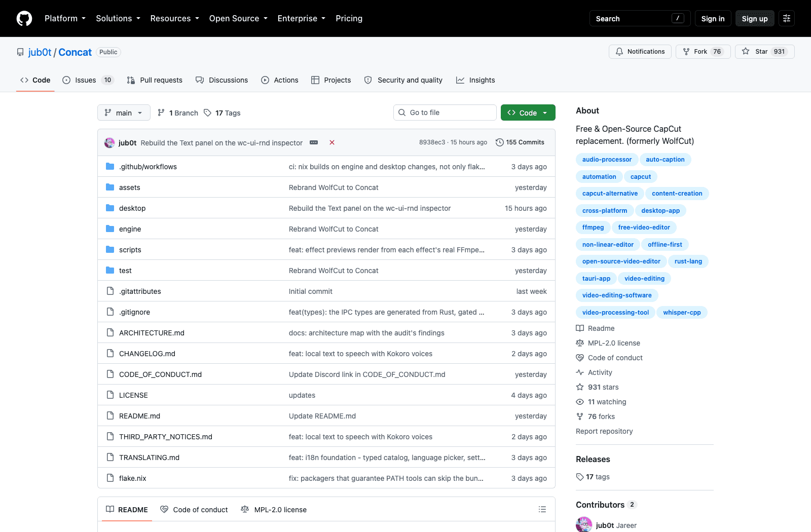Open Releases heading link
Screen dimensions: 811x532
[x=593, y=459]
